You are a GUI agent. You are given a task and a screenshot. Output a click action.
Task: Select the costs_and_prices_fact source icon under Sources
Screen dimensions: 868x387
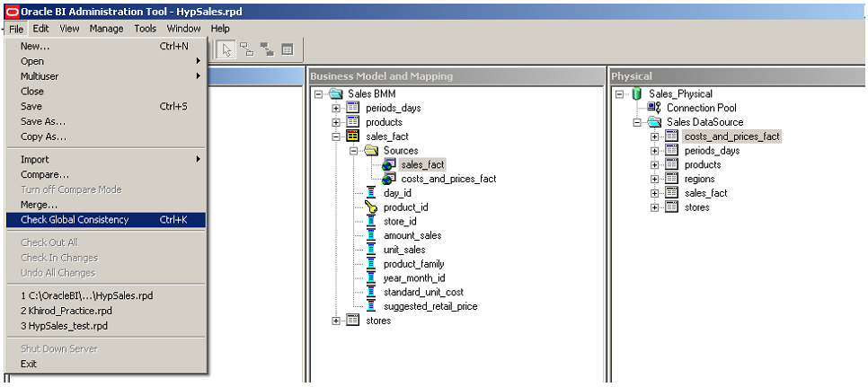[388, 179]
